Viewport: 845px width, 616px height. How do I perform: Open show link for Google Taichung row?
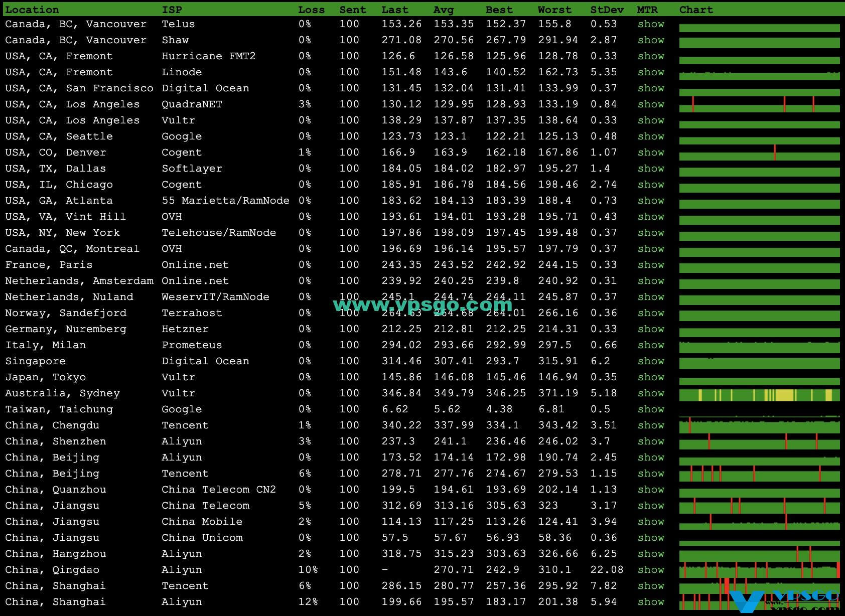point(651,409)
